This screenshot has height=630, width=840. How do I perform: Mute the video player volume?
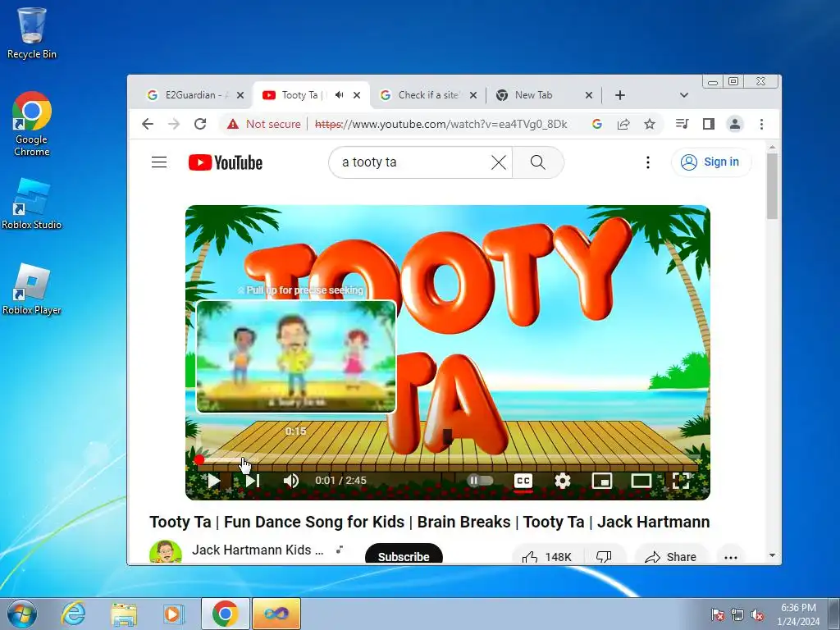(291, 481)
